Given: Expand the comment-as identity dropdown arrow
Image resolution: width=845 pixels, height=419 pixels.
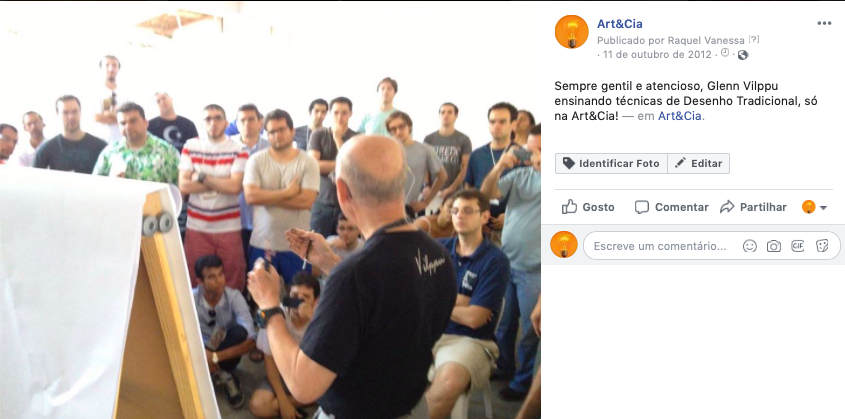Looking at the screenshot, I should point(823,207).
